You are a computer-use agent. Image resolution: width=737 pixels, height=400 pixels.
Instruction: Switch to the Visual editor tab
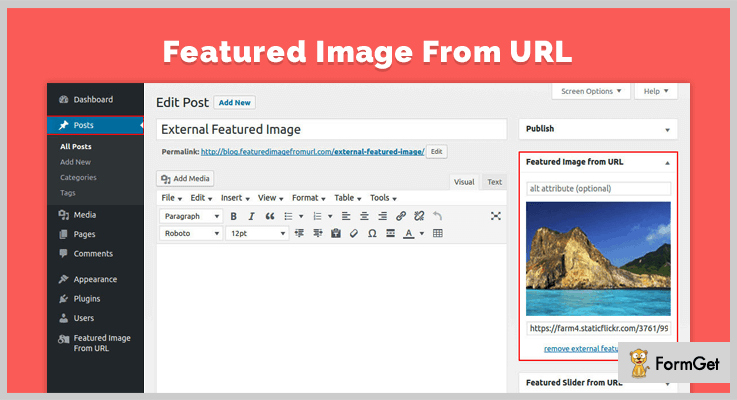464,182
